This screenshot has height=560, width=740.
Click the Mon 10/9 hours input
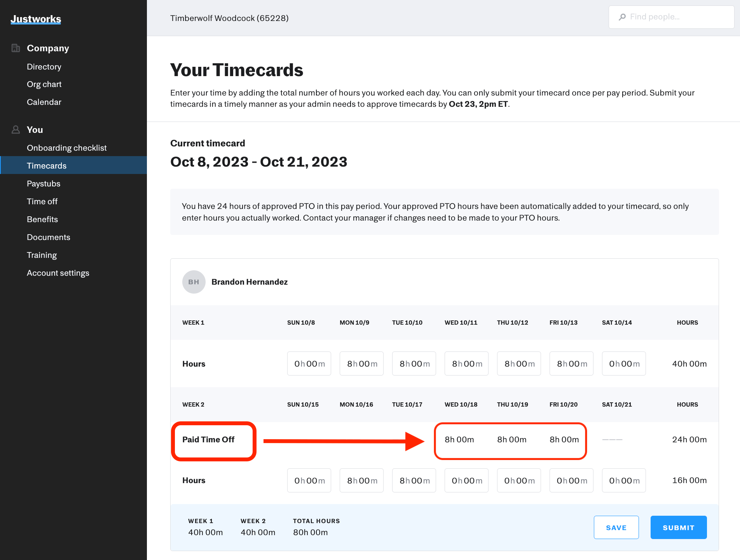pos(361,363)
